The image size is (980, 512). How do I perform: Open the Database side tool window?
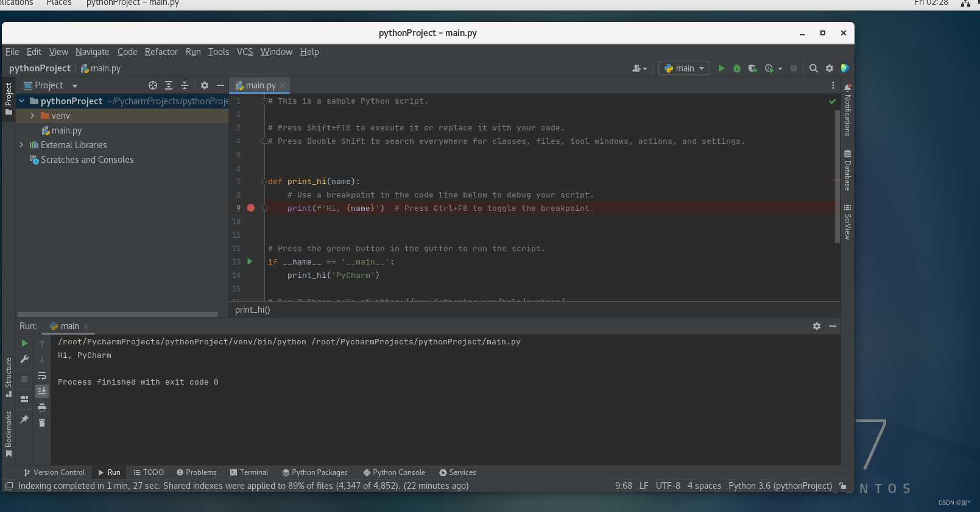[847, 170]
